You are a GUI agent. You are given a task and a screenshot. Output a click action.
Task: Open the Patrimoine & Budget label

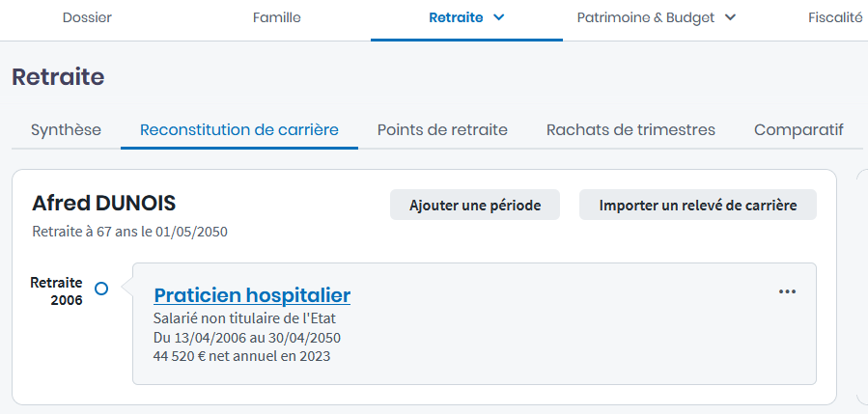pos(645,16)
